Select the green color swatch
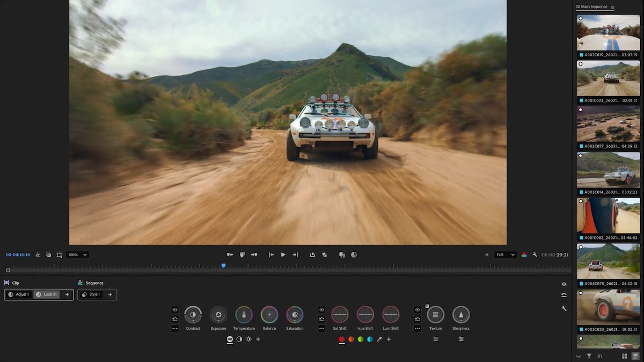 coord(361,339)
